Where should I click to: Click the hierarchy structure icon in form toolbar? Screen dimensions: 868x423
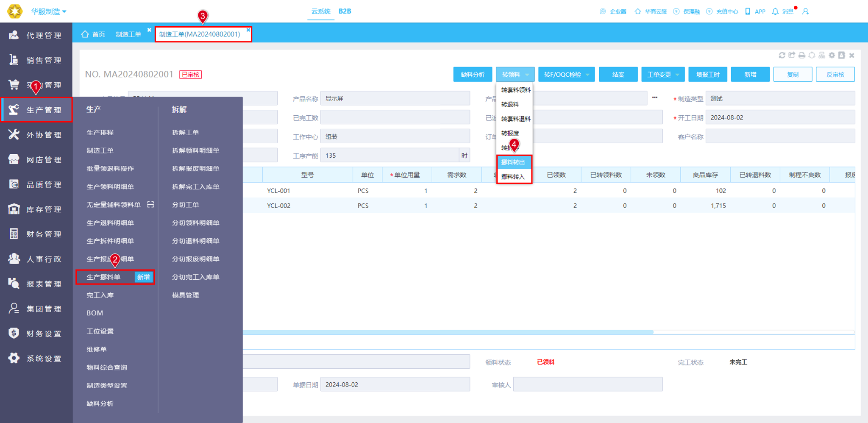coord(822,55)
